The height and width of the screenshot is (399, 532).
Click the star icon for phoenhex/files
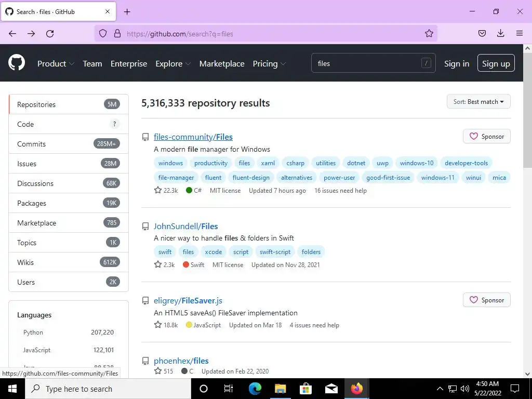[158, 371]
